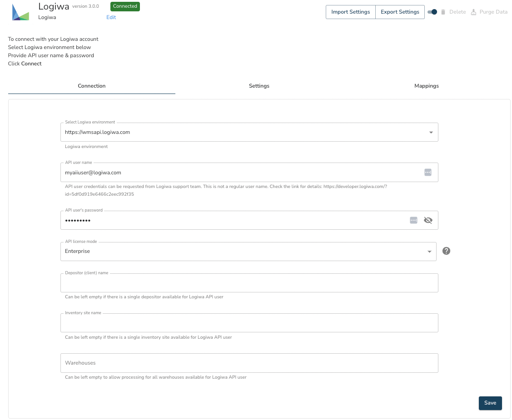Click the 'version 3.0.0' text

85,6
